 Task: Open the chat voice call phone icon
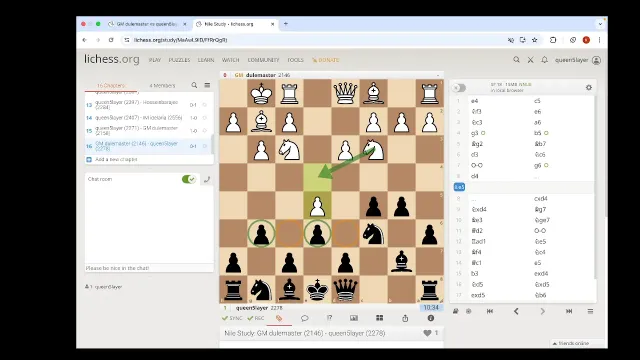click(x=207, y=179)
